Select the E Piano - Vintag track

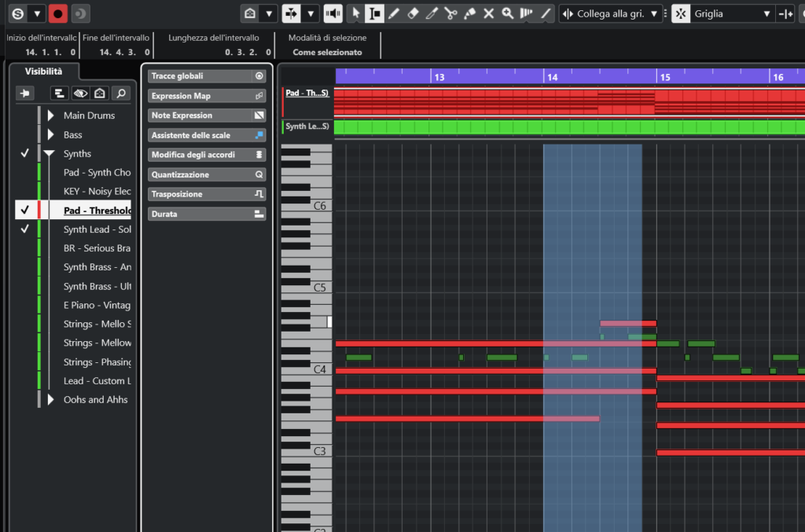pos(97,305)
